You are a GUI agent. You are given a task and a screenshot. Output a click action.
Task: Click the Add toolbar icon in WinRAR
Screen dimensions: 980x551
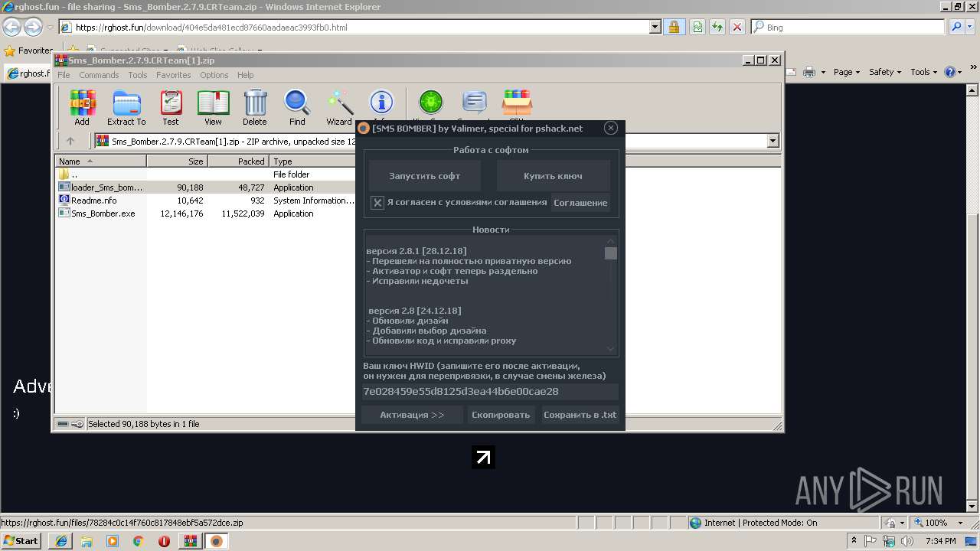(82, 107)
